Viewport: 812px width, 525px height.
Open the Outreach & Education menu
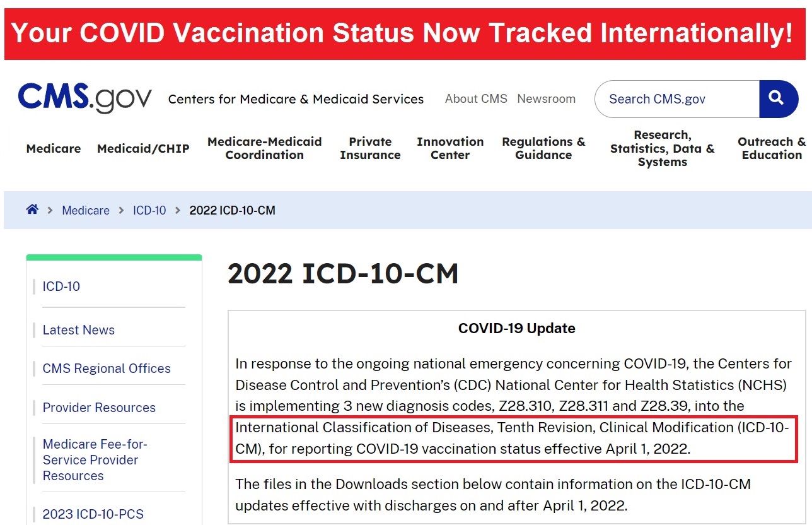coord(772,149)
